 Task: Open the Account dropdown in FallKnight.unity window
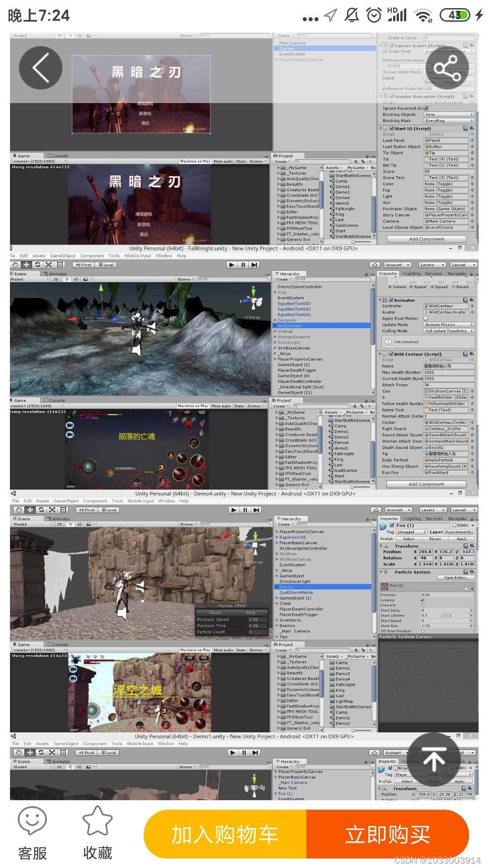click(x=397, y=265)
